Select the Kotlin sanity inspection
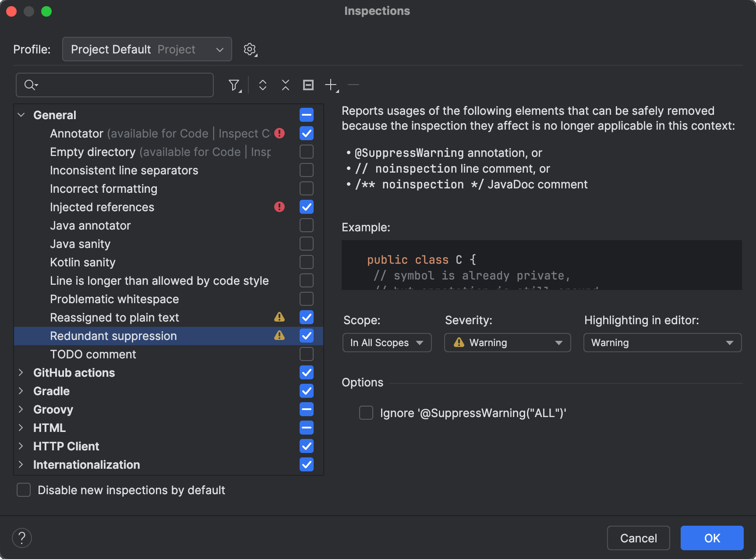756x559 pixels. pyautogui.click(x=82, y=262)
